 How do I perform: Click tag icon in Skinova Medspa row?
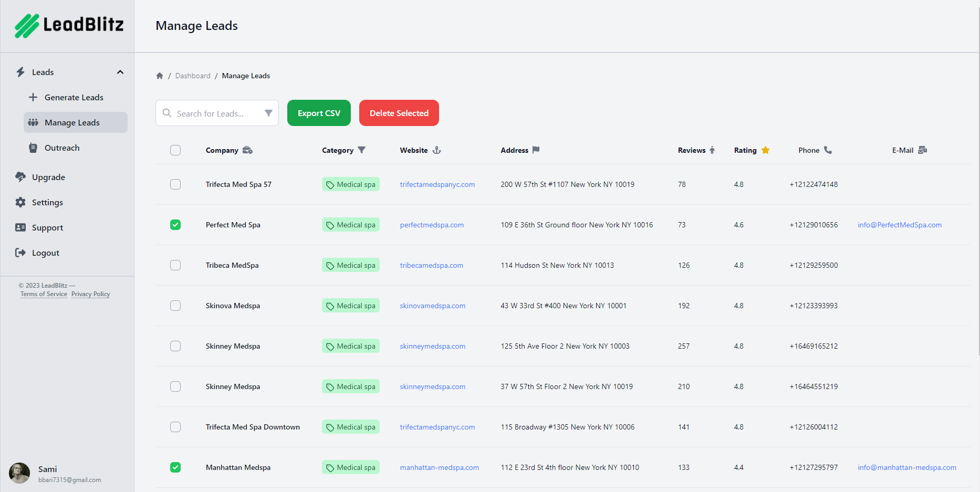330,306
